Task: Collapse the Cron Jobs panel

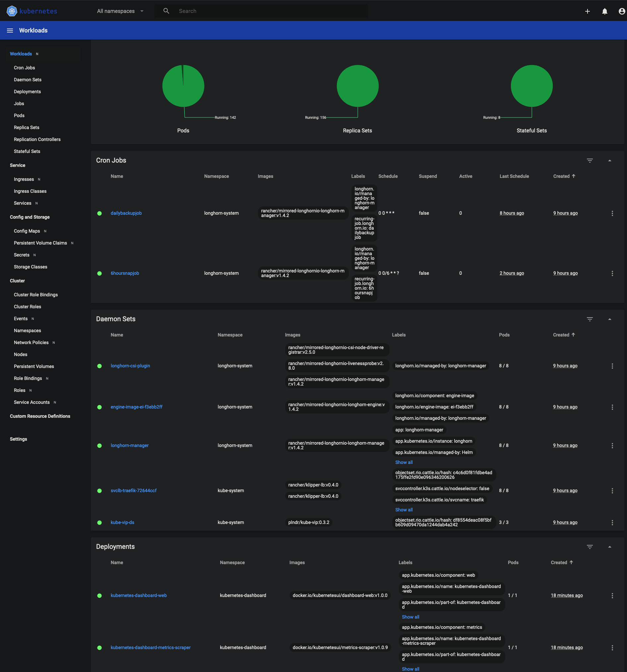Action: point(610,160)
